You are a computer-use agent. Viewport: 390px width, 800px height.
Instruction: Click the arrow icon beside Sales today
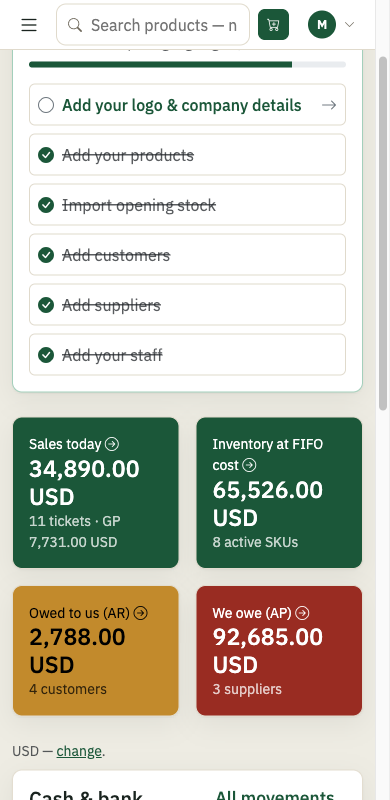112,444
